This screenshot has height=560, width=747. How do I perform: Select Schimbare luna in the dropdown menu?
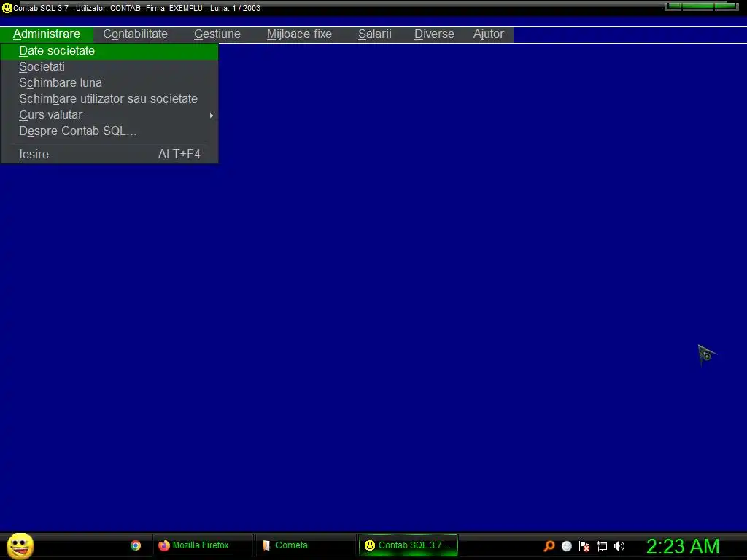109,83
